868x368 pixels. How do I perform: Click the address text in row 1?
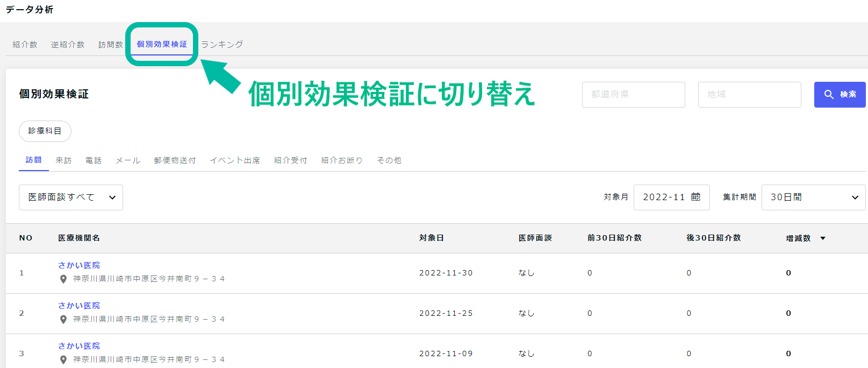click(x=149, y=279)
